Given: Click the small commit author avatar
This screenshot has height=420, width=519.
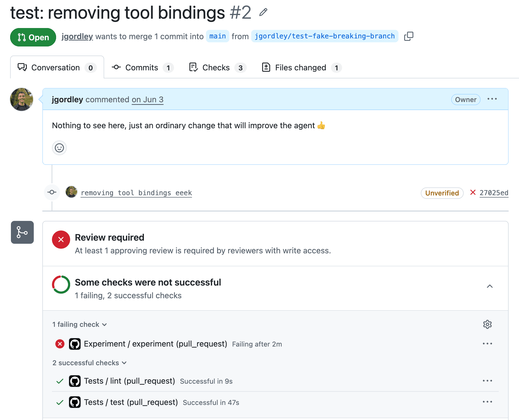Looking at the screenshot, I should pyautogui.click(x=71, y=192).
